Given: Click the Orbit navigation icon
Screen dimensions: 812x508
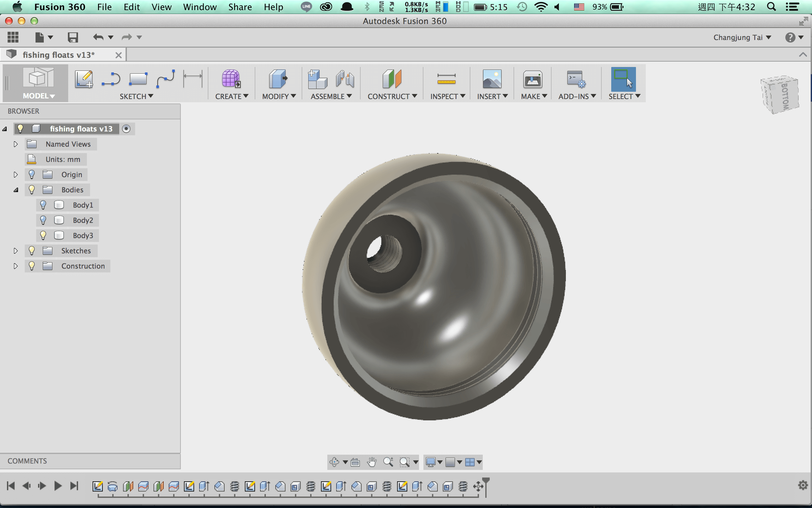Looking at the screenshot, I should [x=334, y=462].
